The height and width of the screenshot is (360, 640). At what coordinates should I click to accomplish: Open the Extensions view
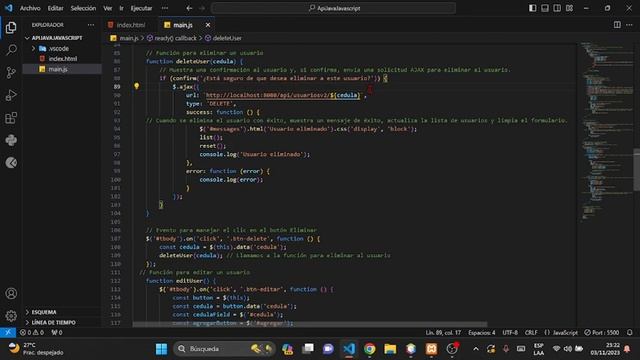[11, 118]
